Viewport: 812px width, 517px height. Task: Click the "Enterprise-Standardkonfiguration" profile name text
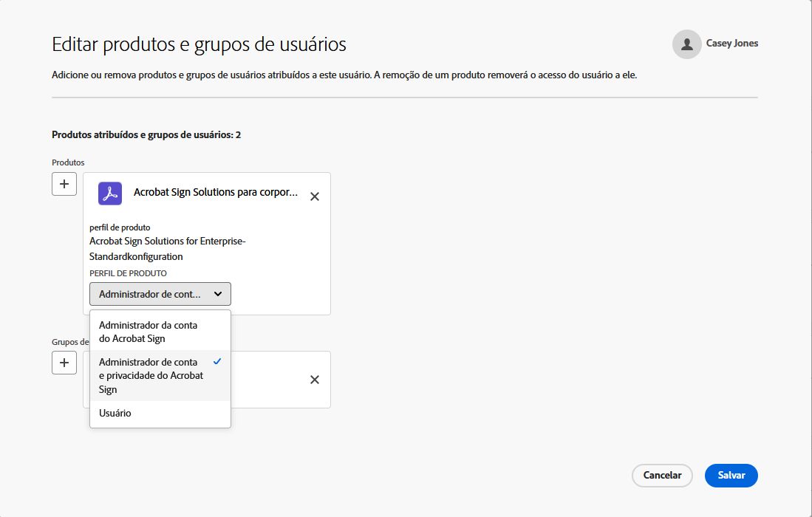pos(137,256)
